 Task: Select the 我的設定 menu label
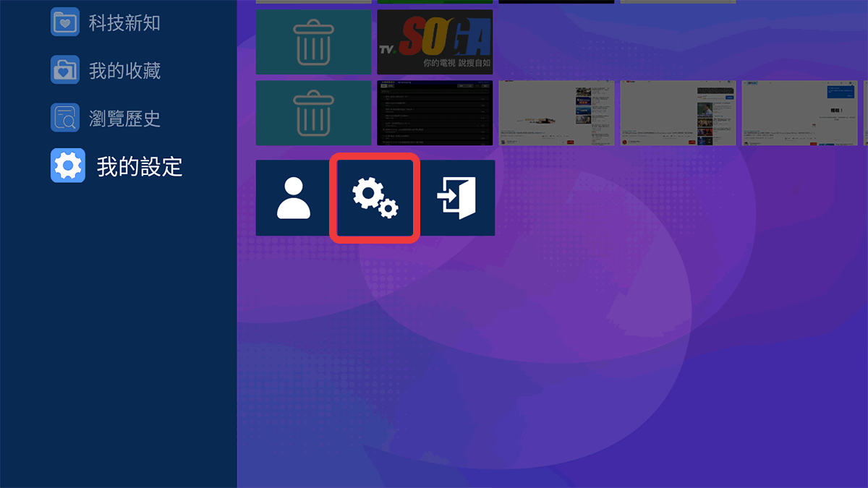pos(140,167)
